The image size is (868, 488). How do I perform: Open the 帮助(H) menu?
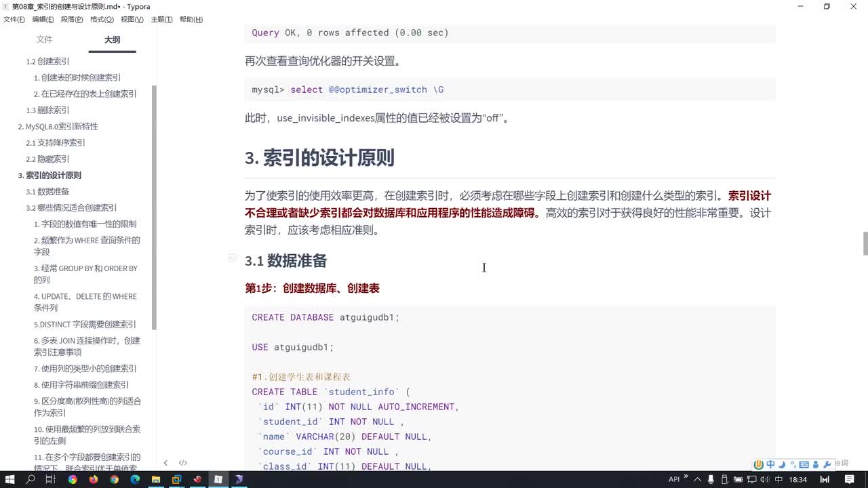coord(191,19)
